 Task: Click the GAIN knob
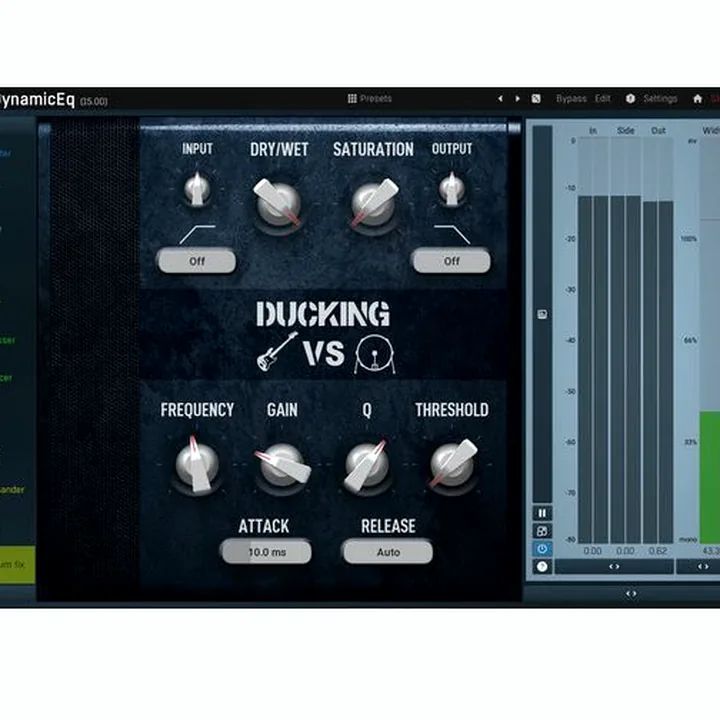point(282,465)
